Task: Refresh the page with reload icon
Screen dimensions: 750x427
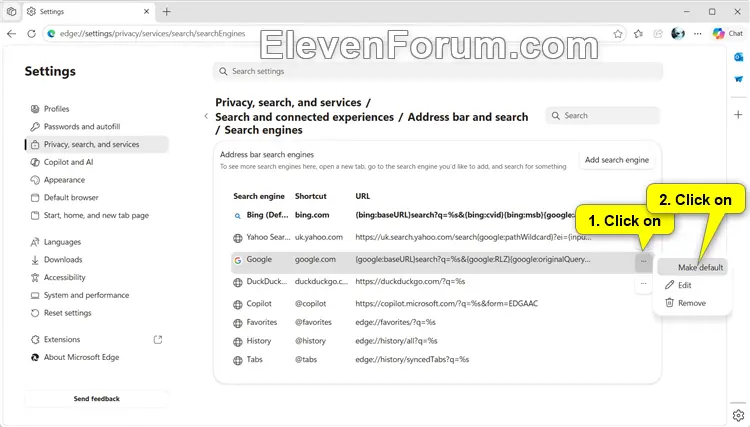Action: pos(32,33)
